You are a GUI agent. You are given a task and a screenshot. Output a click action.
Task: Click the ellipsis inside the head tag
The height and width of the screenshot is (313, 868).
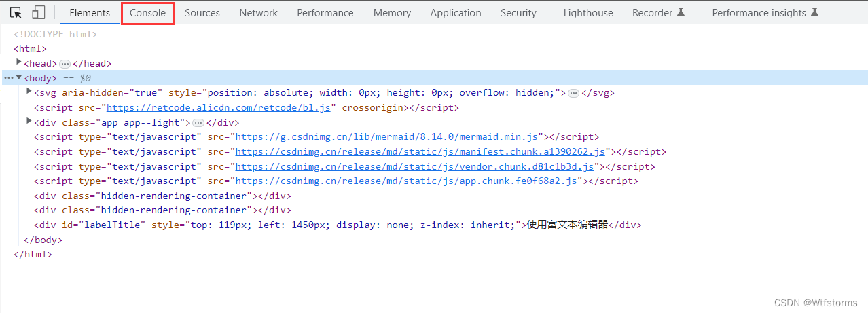65,64
